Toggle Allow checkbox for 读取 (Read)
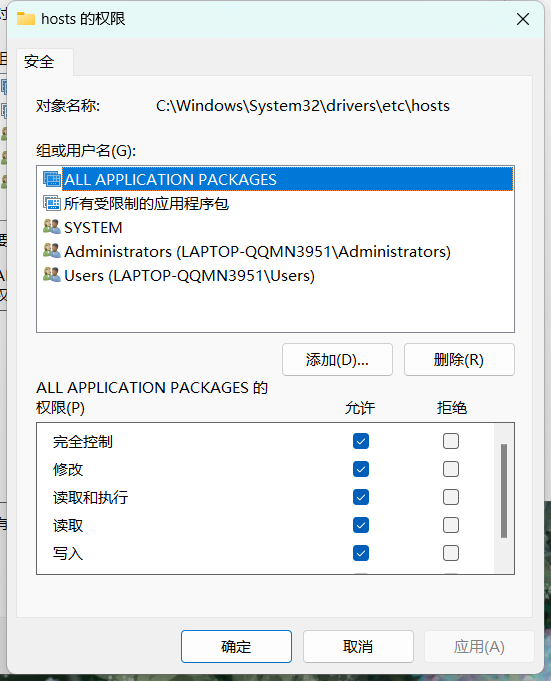This screenshot has width=551, height=681. click(x=361, y=525)
